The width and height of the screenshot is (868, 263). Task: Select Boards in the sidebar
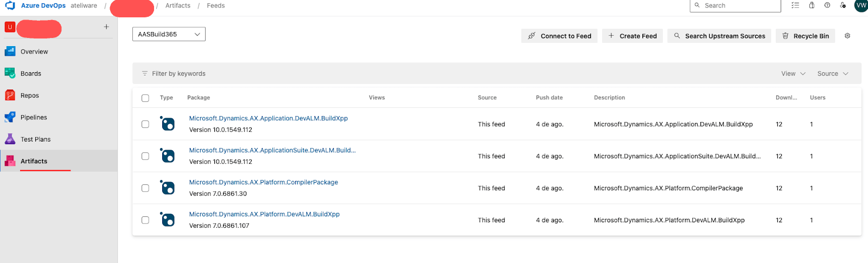(59, 73)
